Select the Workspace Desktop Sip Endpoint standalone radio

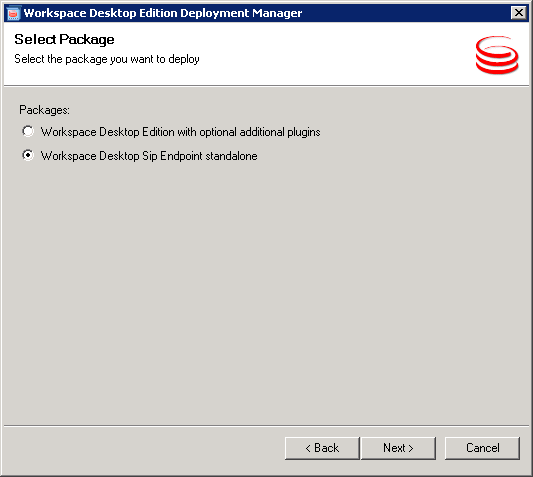[x=28, y=155]
